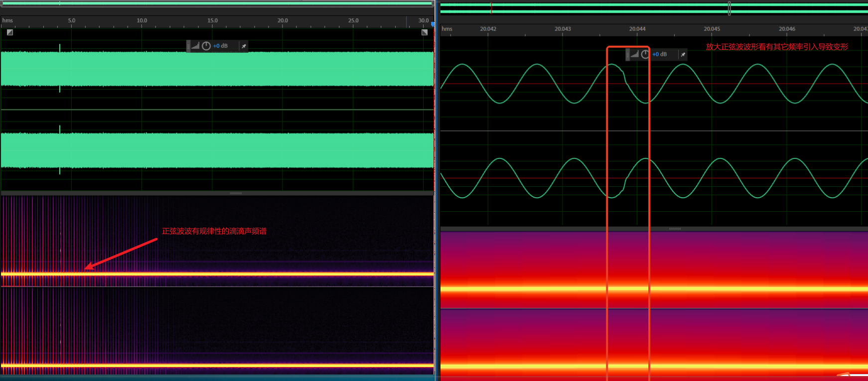Click the +0 dB gain value in the zoomed editor
The height and width of the screenshot is (381, 868).
coord(659,54)
